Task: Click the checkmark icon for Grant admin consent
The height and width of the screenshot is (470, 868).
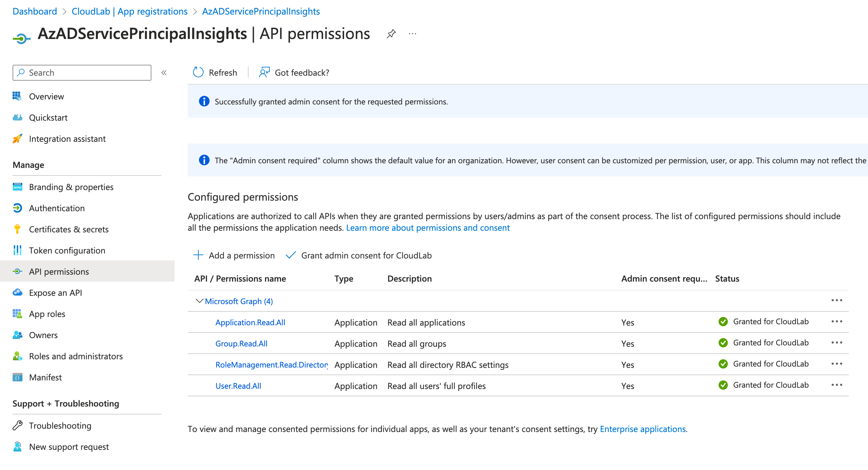Action: point(291,255)
